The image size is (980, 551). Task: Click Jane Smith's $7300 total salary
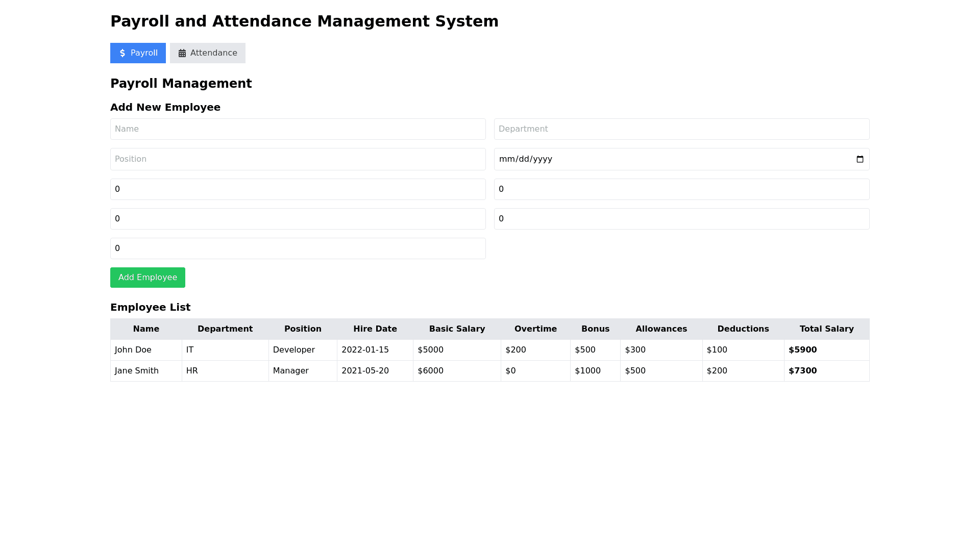click(802, 371)
